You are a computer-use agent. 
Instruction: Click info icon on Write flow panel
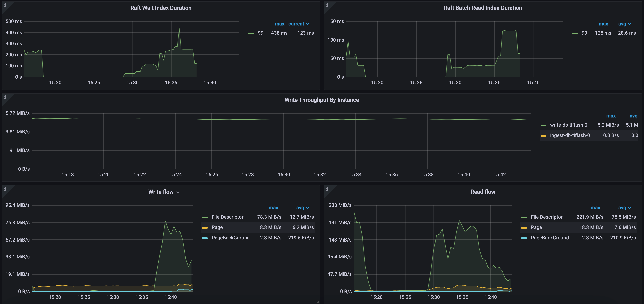click(5, 189)
